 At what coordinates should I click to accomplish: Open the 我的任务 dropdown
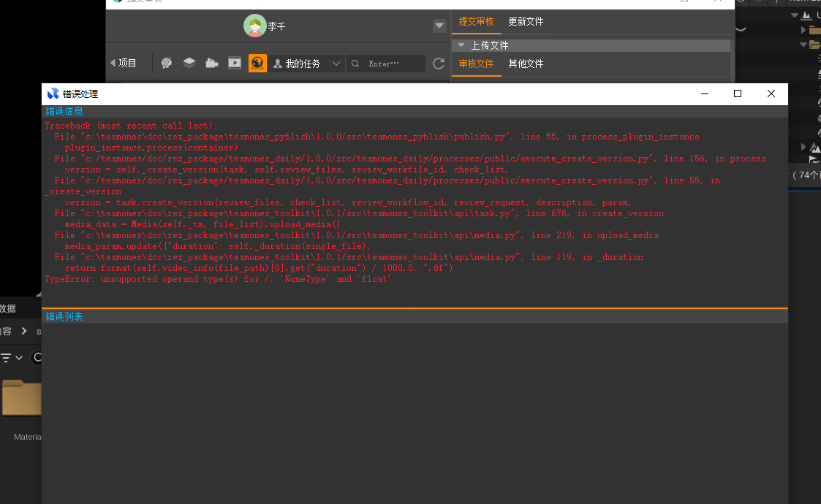pyautogui.click(x=307, y=64)
